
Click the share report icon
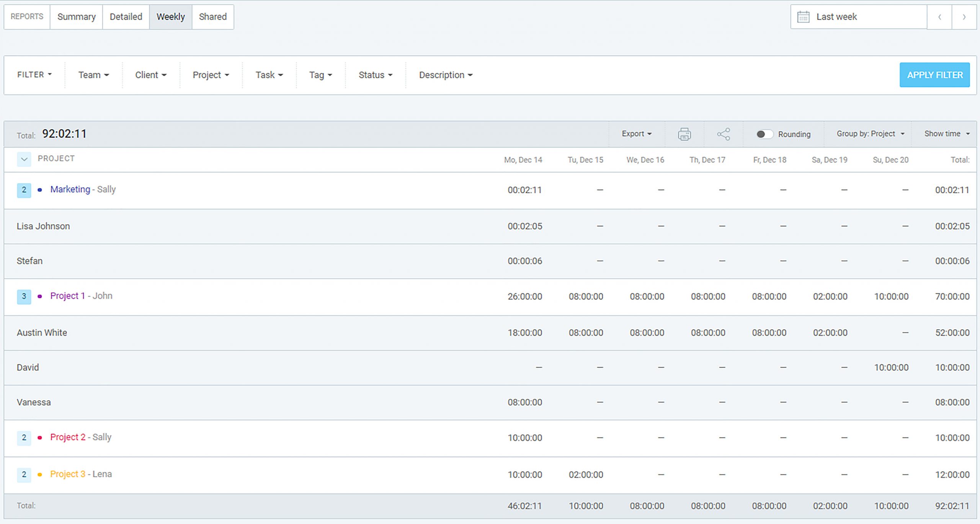[x=723, y=134]
